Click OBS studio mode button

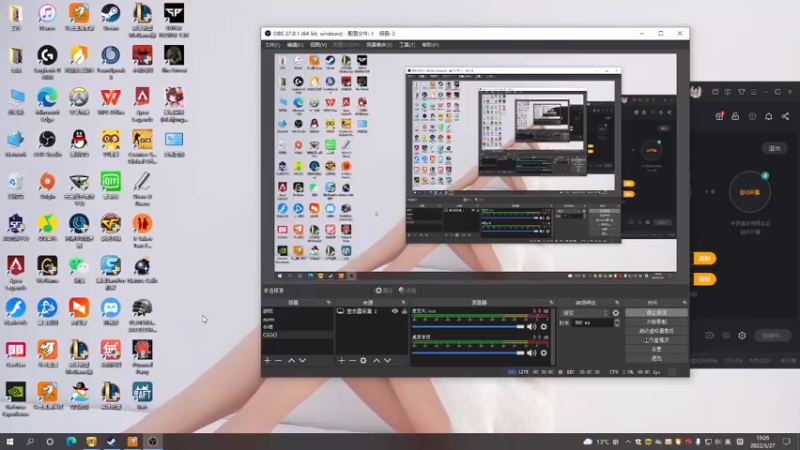click(x=656, y=340)
